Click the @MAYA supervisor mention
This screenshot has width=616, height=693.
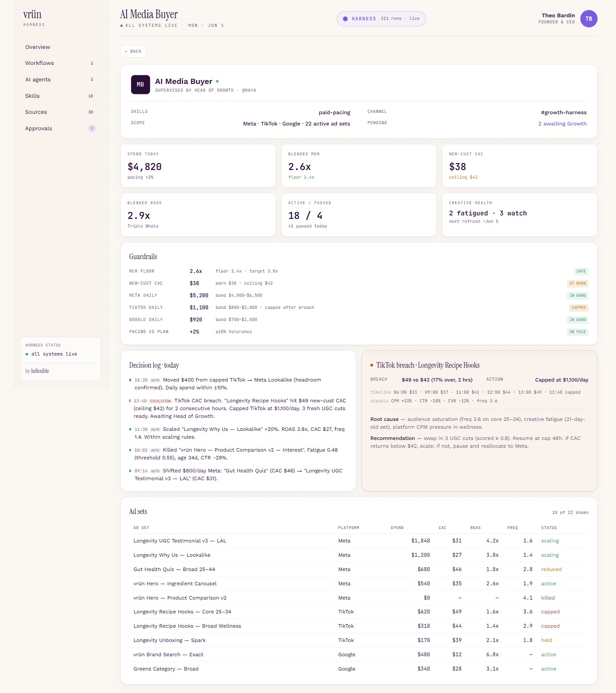[249, 90]
